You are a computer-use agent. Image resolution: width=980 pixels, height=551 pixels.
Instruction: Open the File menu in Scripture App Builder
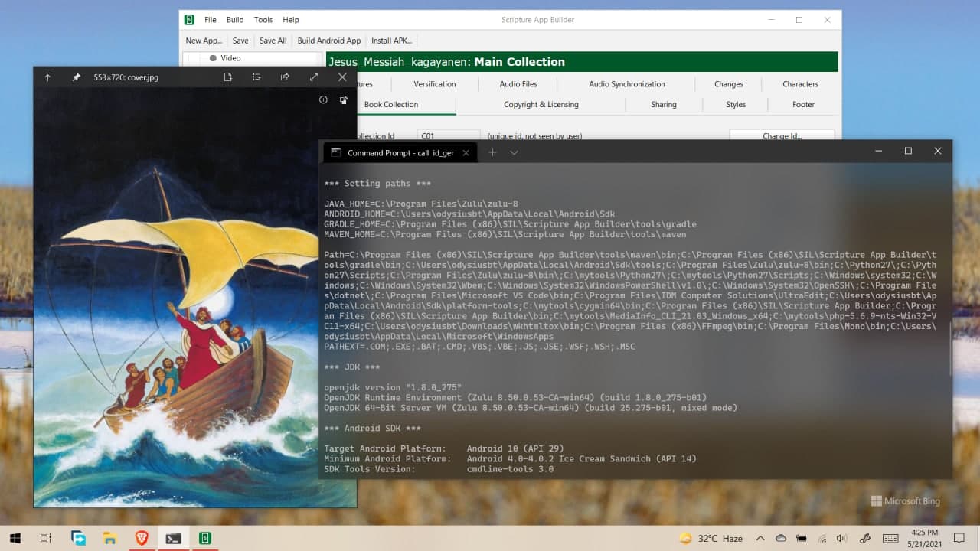pos(211,20)
